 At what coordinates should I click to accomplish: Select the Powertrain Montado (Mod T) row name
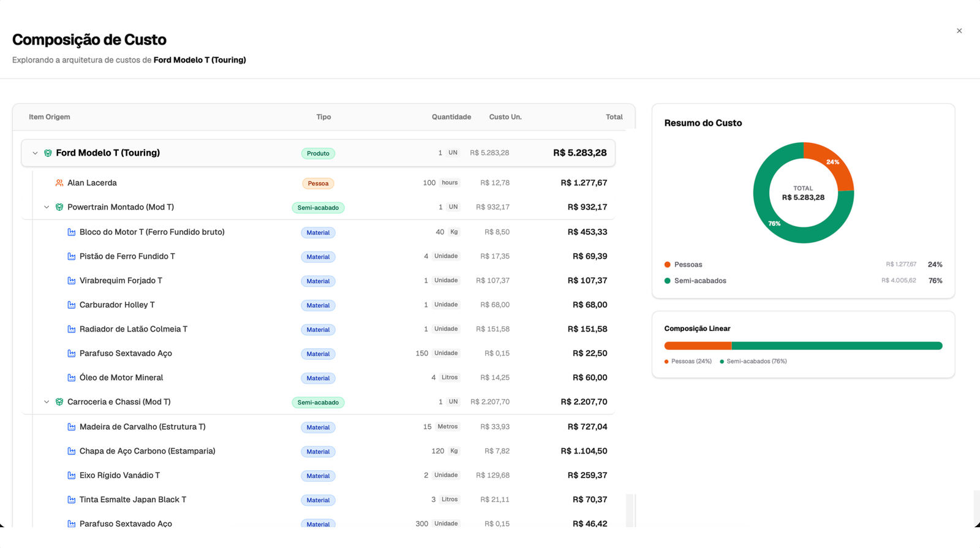[121, 207]
